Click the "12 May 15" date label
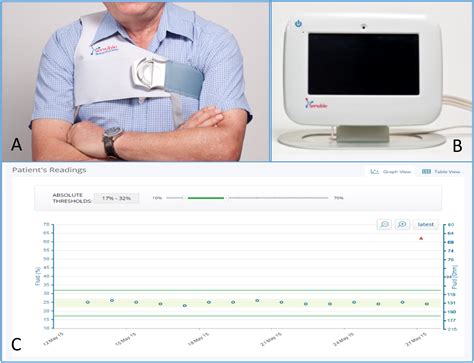The image size is (474, 363). pyautogui.click(x=54, y=340)
